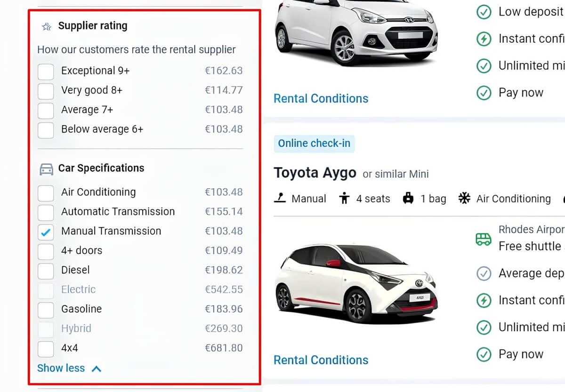Select the Very good 8+ rating checkbox
Image resolution: width=565 pixels, height=392 pixels.
pyautogui.click(x=46, y=91)
